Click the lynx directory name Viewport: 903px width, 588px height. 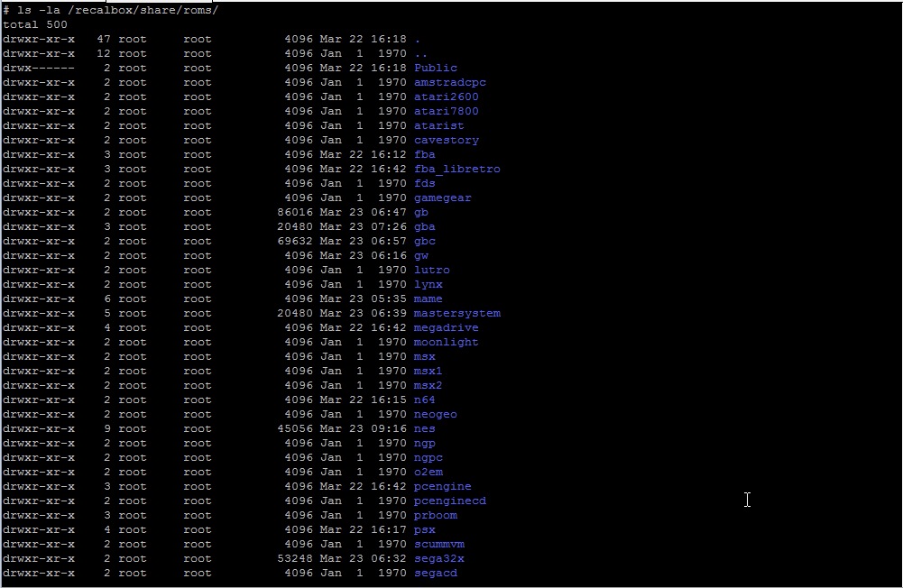[x=428, y=284]
